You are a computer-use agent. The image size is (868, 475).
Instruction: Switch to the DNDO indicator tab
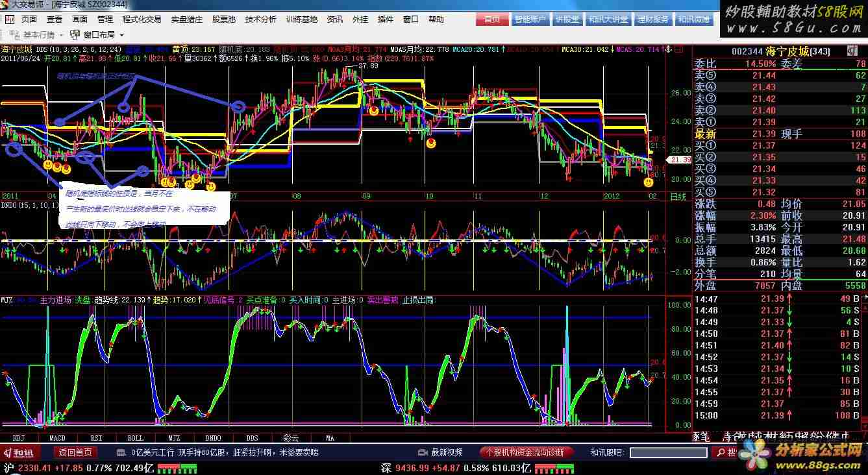(213, 438)
